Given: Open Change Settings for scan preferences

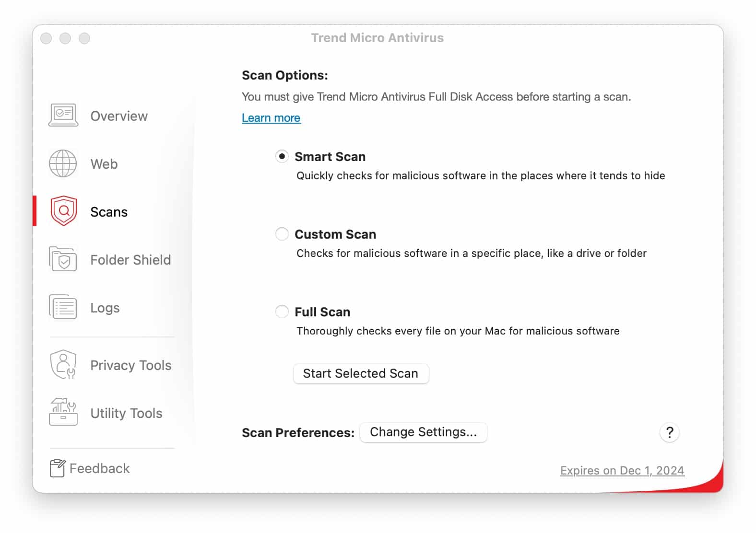Looking at the screenshot, I should click(424, 432).
